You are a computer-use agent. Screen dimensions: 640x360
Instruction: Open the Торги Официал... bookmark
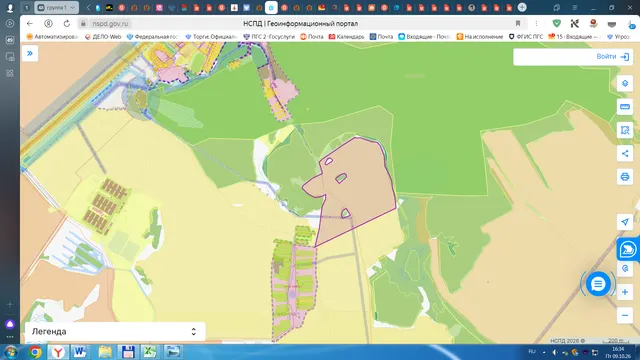coord(211,37)
